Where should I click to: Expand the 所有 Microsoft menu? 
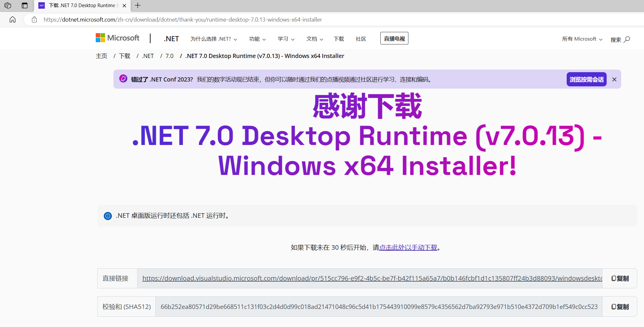pos(582,39)
